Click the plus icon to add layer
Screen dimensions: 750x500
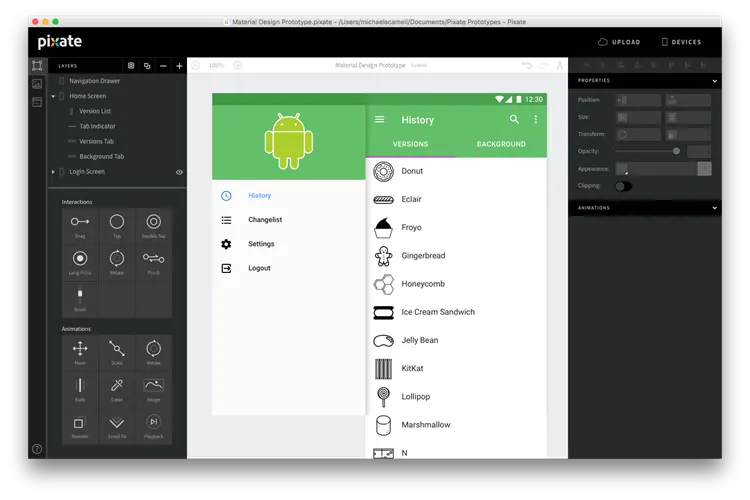click(x=179, y=66)
